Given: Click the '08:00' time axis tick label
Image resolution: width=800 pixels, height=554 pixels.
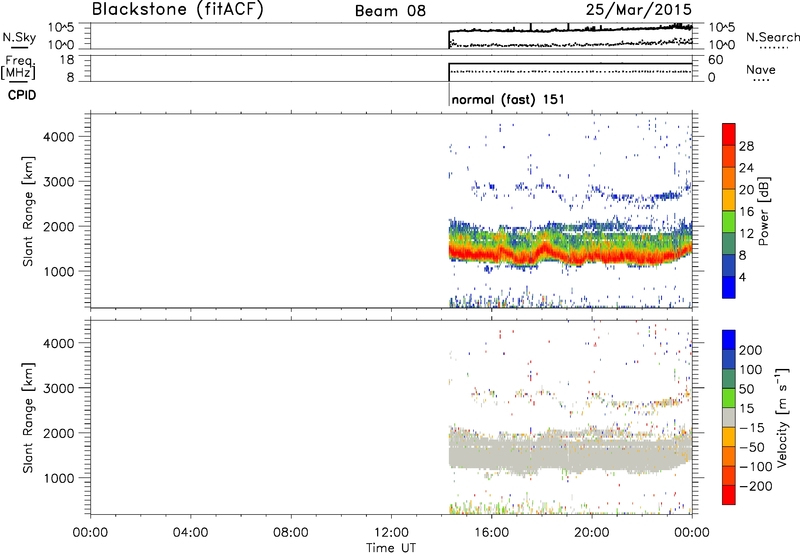Looking at the screenshot, I should click(291, 533).
